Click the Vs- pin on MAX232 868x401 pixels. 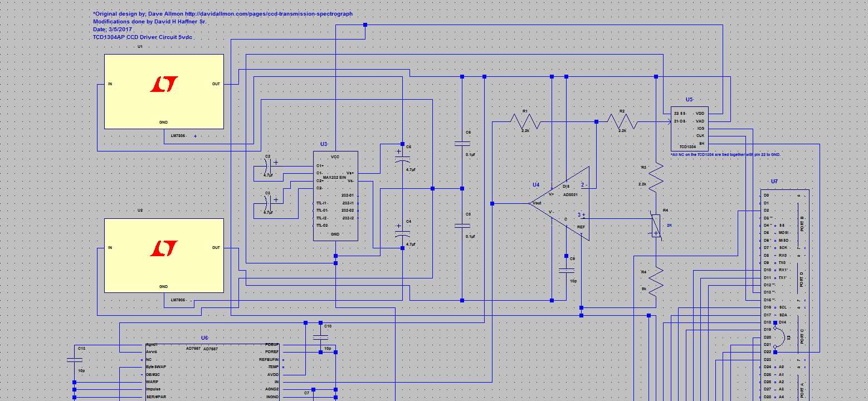[x=350, y=180]
